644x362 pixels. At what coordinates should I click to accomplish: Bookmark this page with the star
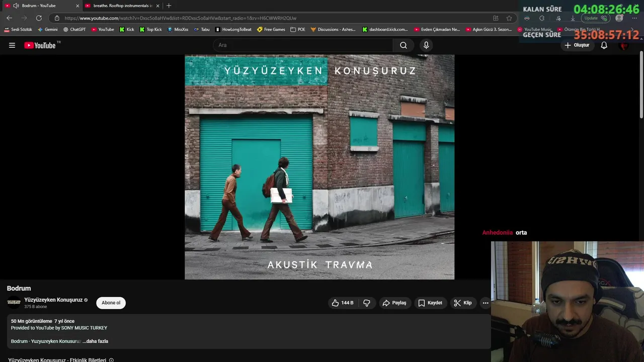click(x=509, y=18)
